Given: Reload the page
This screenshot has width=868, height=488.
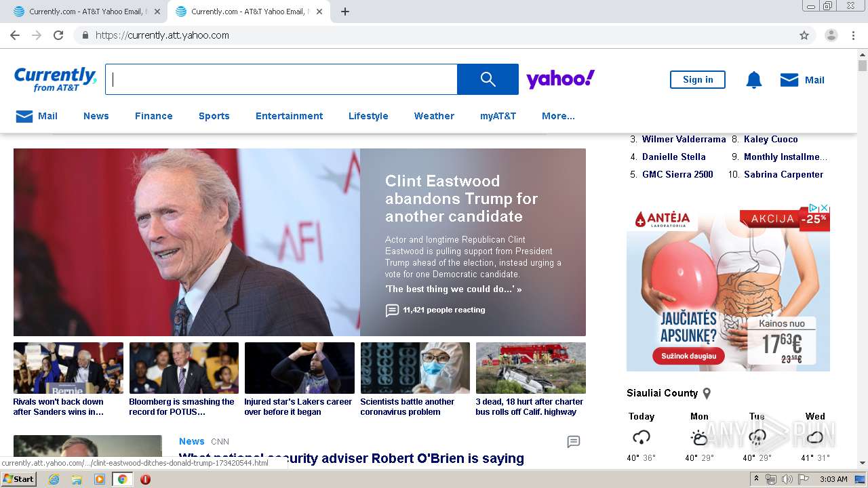Looking at the screenshot, I should click(x=58, y=35).
